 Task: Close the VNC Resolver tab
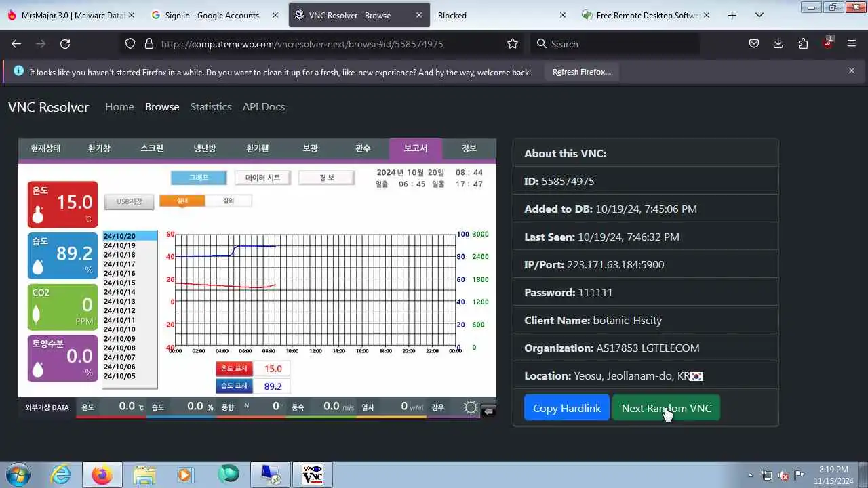419,15
